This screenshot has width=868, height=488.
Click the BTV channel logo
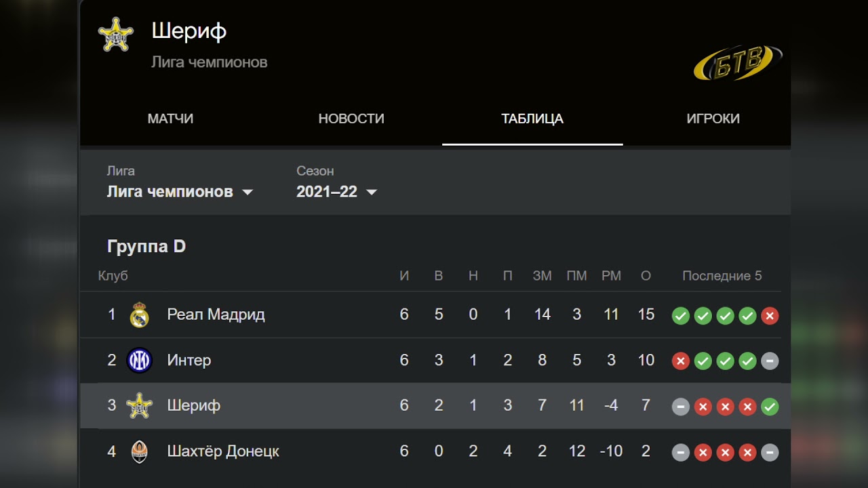click(737, 63)
